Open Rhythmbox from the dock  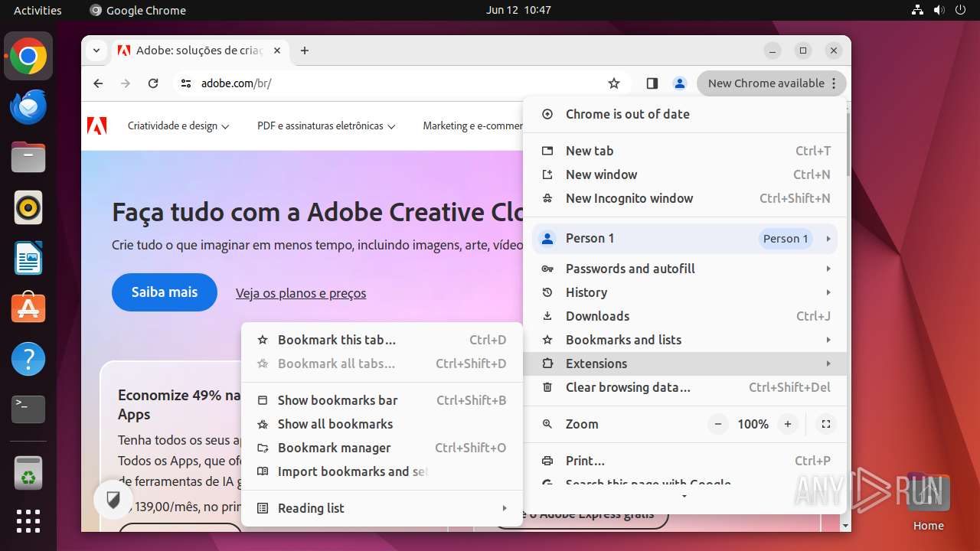28,208
